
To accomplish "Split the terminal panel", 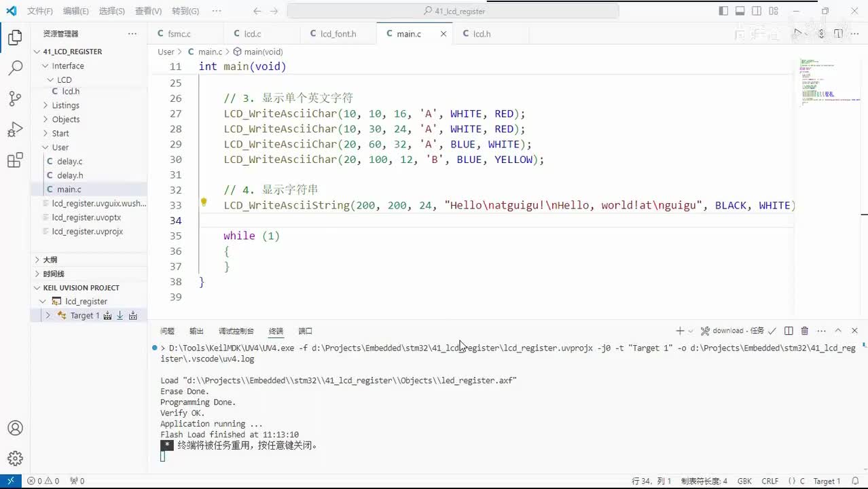I will pos(789,331).
